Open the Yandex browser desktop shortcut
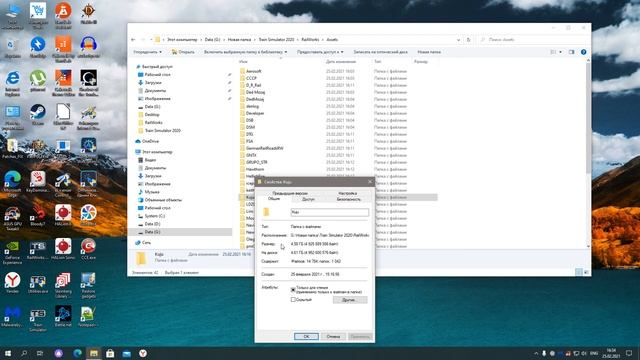640x360 pixels. click(13, 283)
